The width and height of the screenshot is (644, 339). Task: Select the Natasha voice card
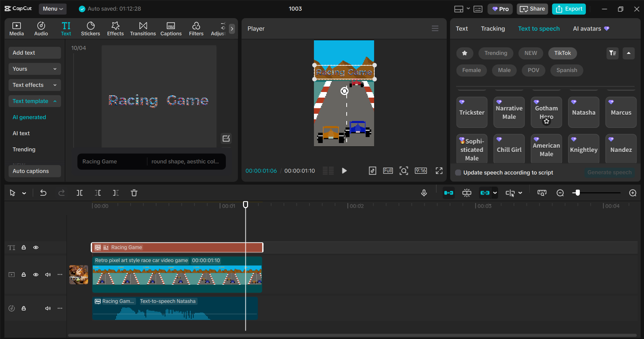583,112
